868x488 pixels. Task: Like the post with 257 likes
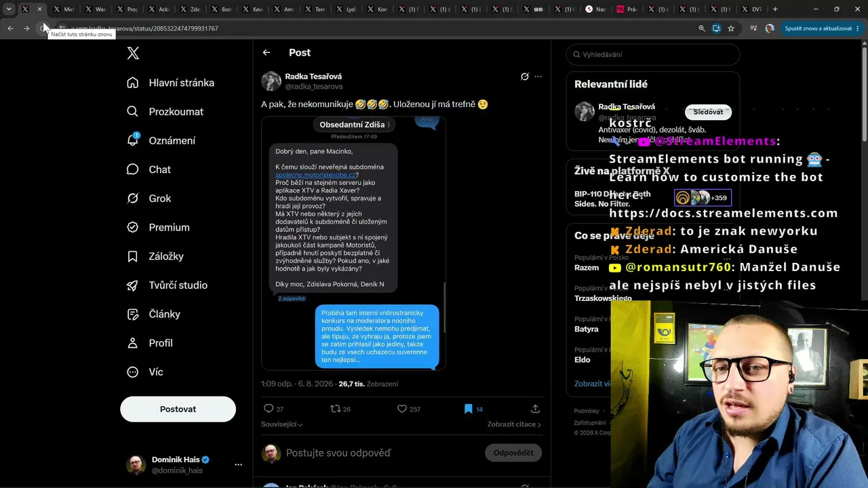point(401,409)
